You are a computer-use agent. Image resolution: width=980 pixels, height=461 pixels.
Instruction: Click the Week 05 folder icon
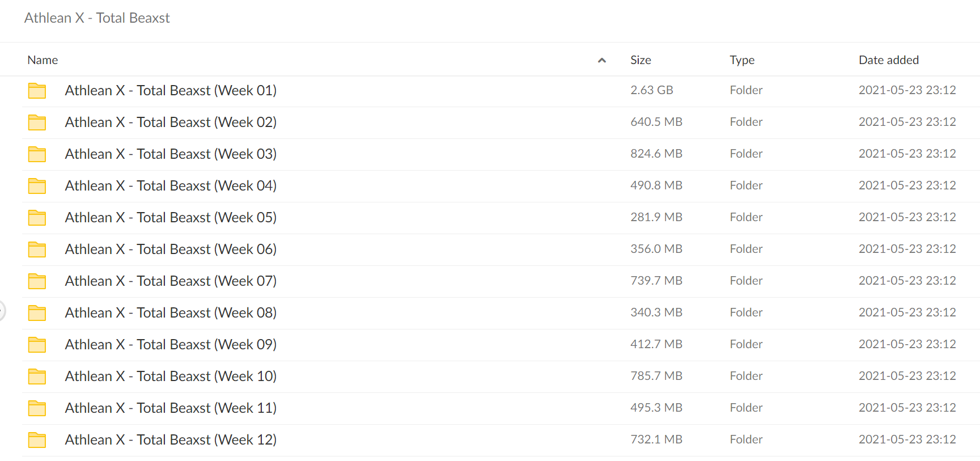click(37, 218)
